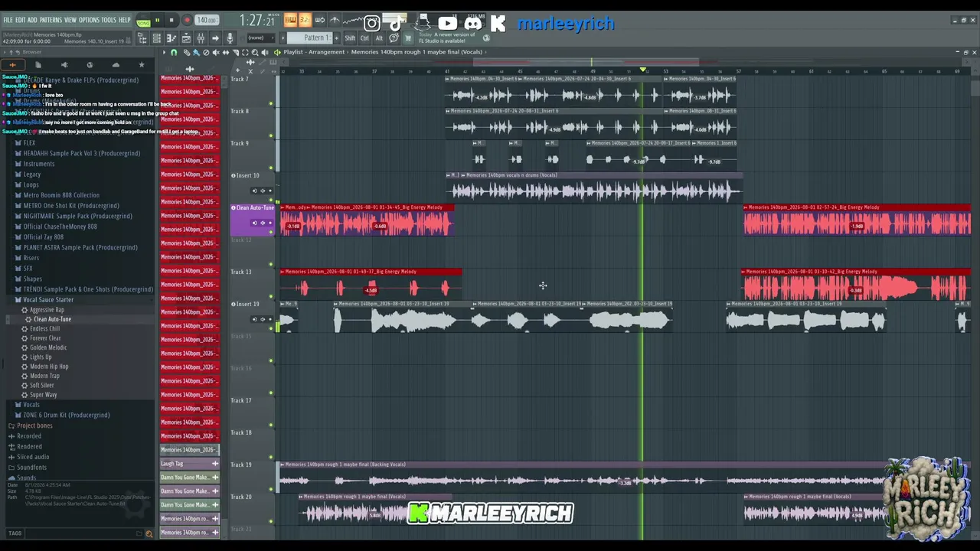This screenshot has height=551, width=980.
Task: Click the microphone audio recording icon
Action: [x=230, y=38]
